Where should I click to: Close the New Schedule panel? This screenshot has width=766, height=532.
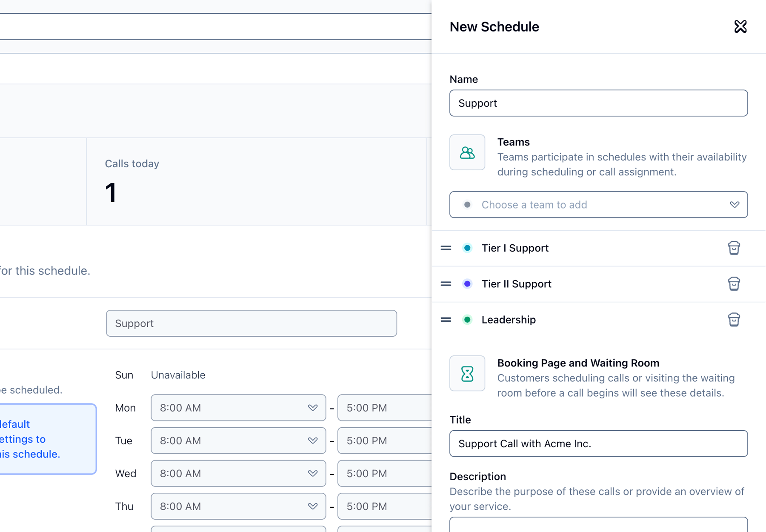[x=740, y=26]
